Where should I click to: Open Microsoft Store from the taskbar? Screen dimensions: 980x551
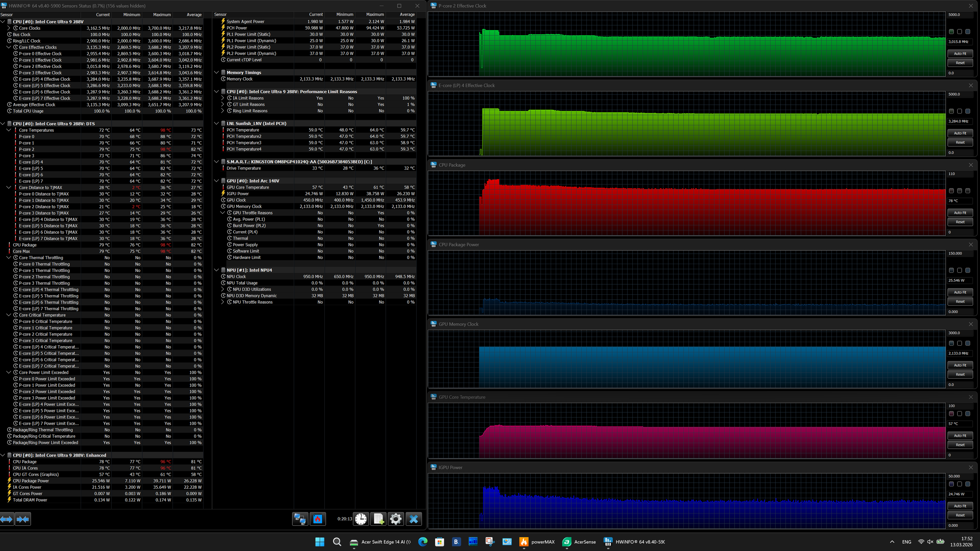tap(439, 542)
